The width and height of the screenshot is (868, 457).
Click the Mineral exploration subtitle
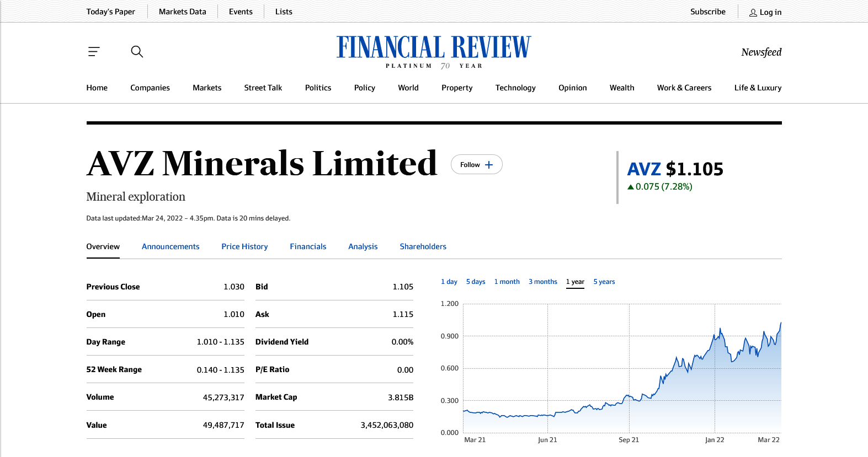(136, 197)
